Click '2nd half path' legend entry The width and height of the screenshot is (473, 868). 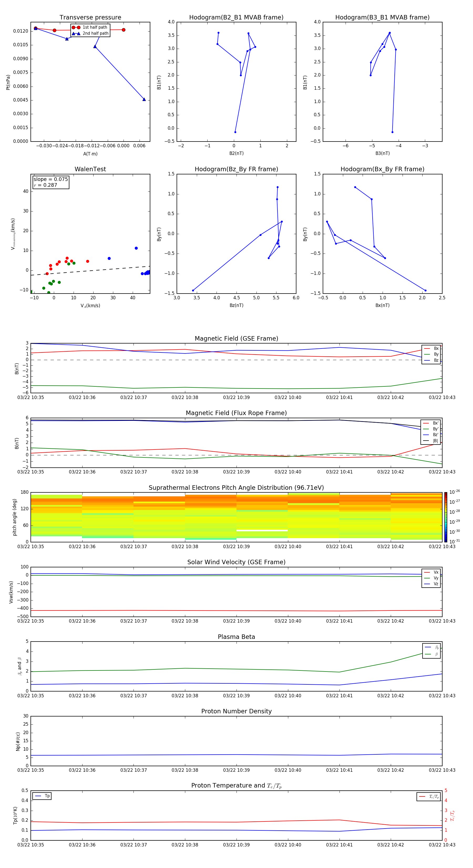tap(90, 33)
